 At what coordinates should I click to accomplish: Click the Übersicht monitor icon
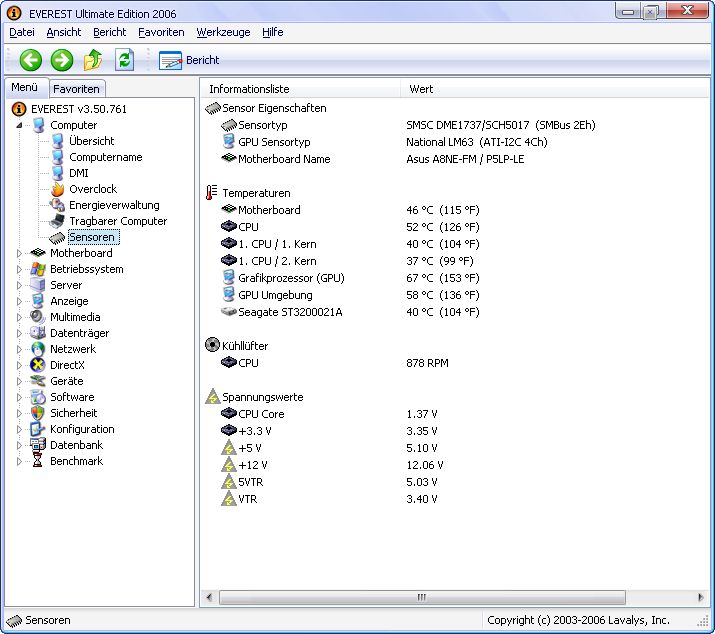(x=57, y=141)
